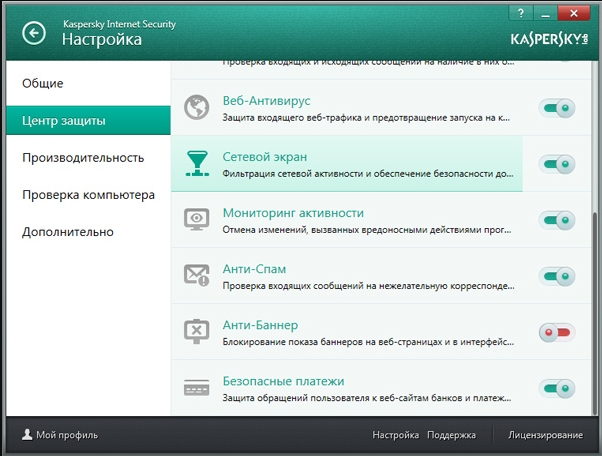Open Анти-Спам settings link
Image resolution: width=602 pixels, height=456 pixels.
(x=254, y=269)
